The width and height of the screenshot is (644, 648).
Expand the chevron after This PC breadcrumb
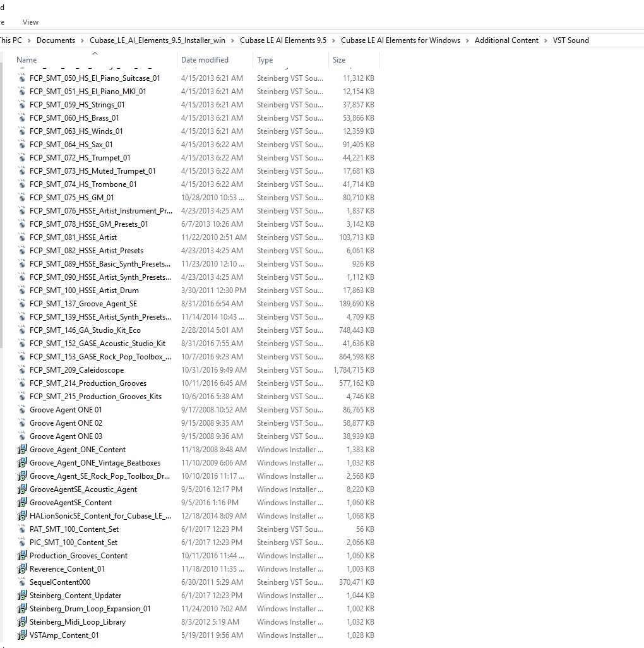pyautogui.click(x=29, y=40)
